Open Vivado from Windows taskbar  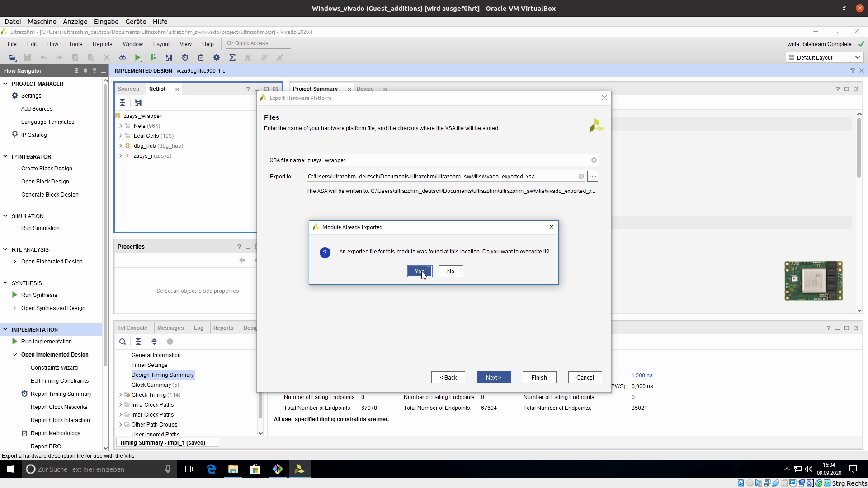[299, 469]
